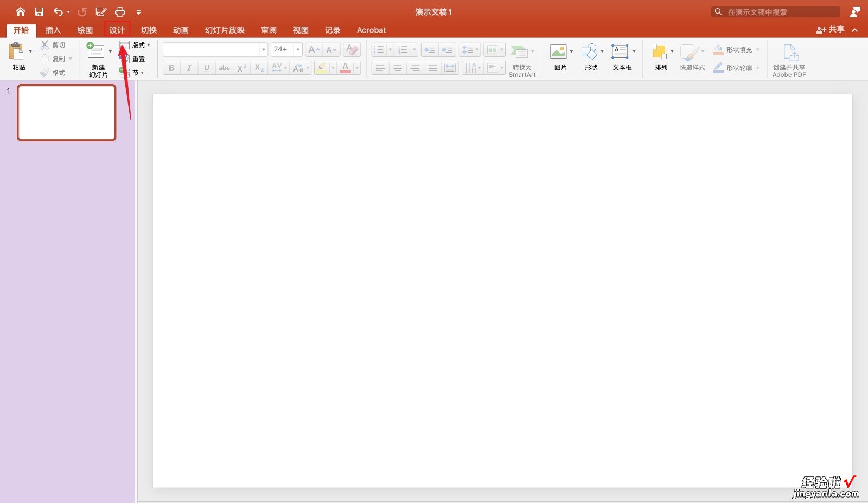Align text right
Screen dimensions: 868x503
click(x=415, y=68)
